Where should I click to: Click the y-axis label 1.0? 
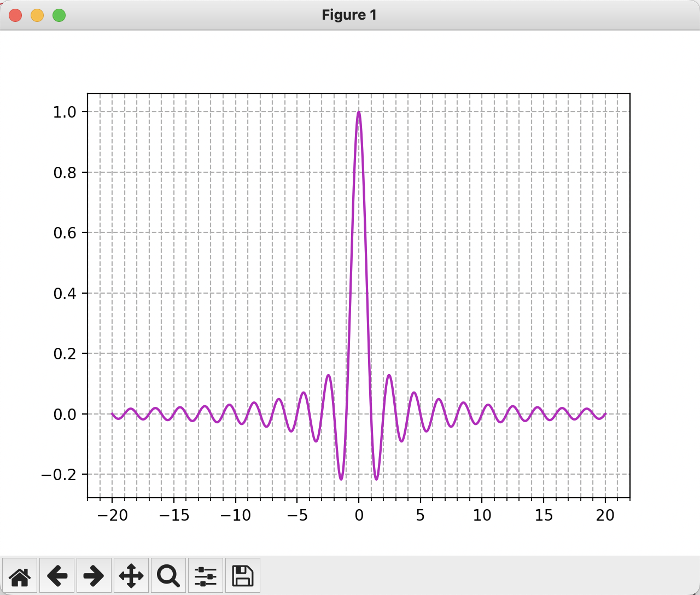[x=65, y=112]
